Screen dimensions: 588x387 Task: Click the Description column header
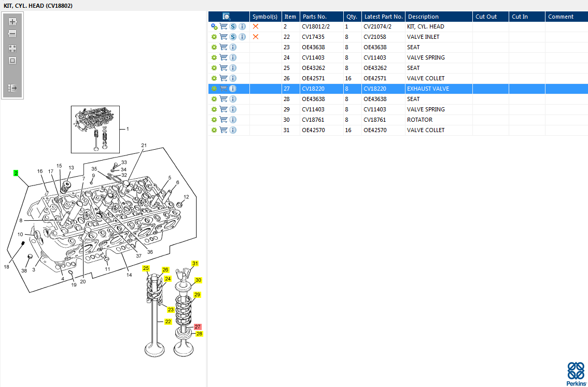[423, 17]
